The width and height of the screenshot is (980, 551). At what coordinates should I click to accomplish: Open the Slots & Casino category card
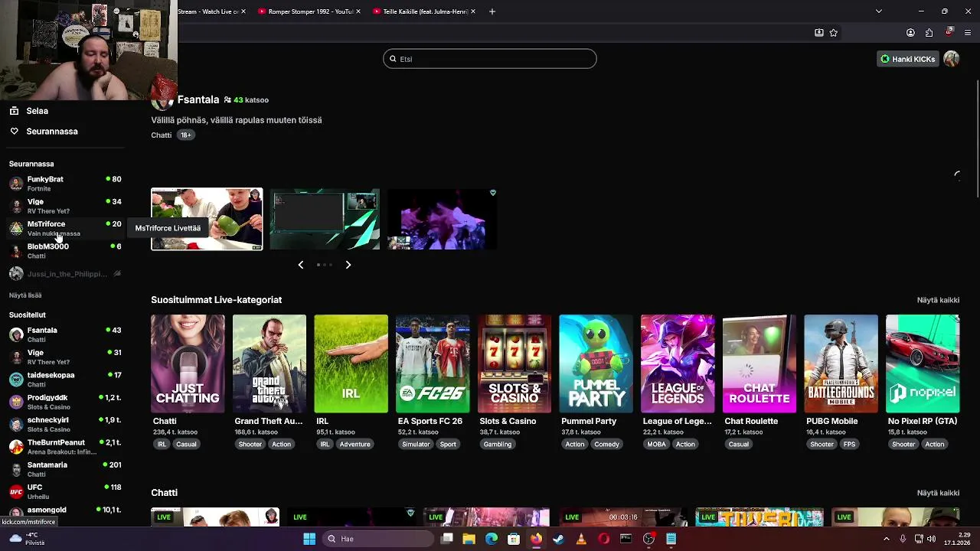point(514,364)
